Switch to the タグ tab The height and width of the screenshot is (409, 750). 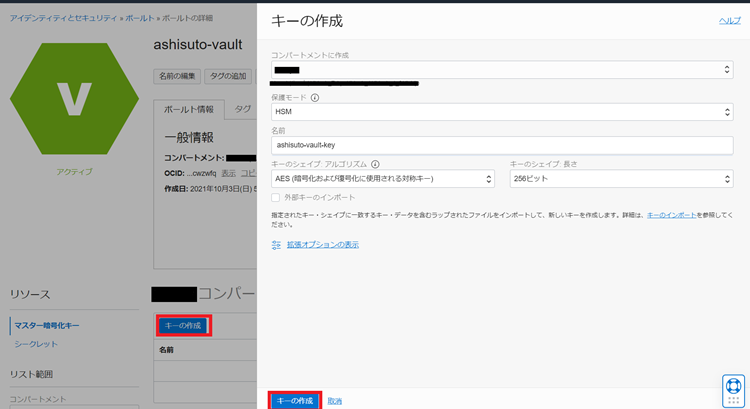pos(242,109)
